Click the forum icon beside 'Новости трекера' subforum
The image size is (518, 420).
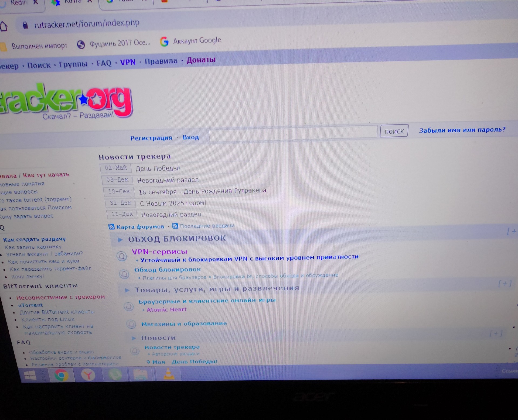coord(135,350)
